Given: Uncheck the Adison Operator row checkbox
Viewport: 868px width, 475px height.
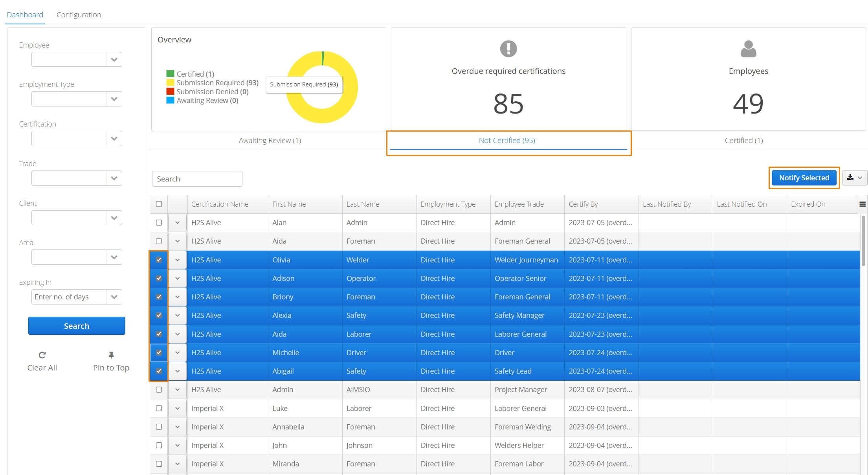Looking at the screenshot, I should coord(159,278).
